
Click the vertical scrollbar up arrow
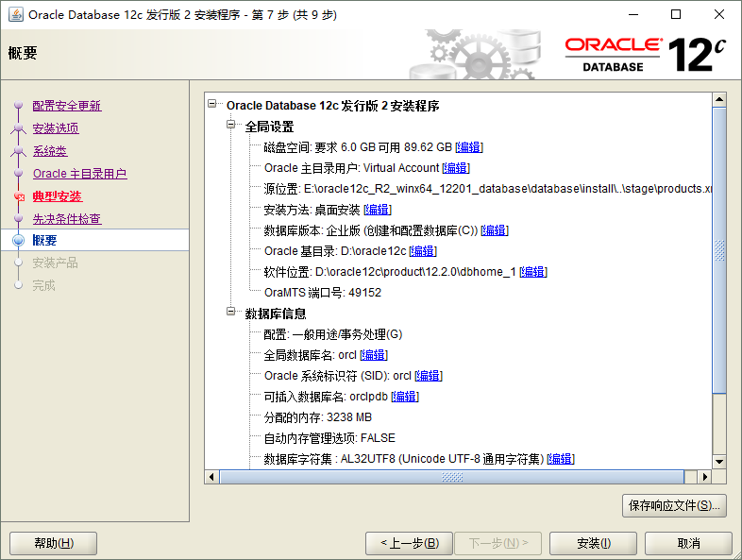719,99
